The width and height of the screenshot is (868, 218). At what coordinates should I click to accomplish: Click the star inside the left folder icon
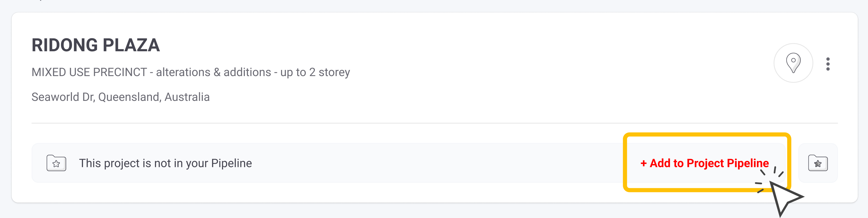point(56,164)
